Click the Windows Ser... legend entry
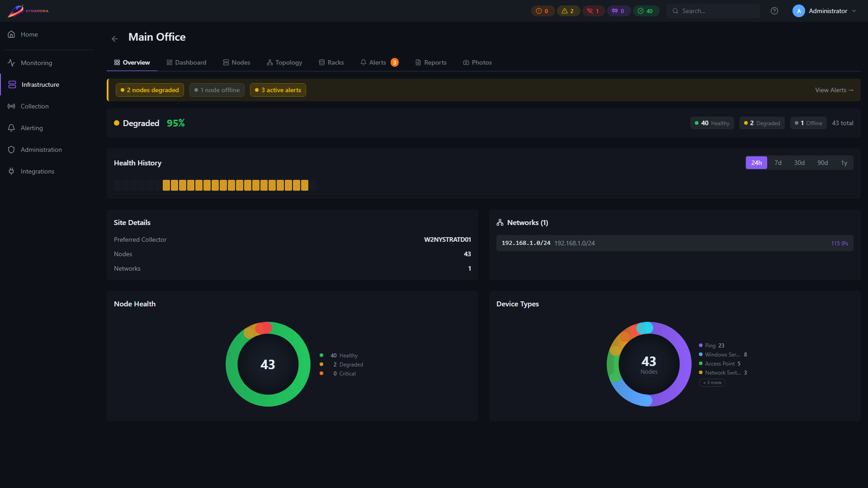The width and height of the screenshot is (868, 488). click(723, 354)
